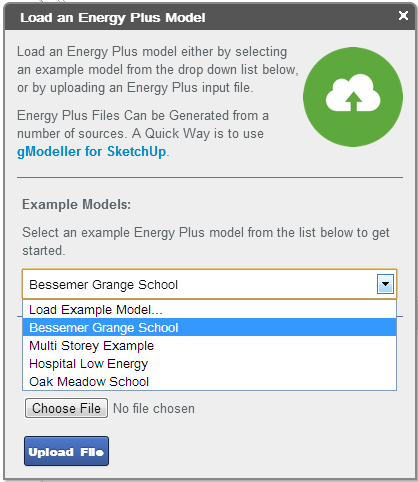Click the intro paragraph about loading models
This screenshot has width=418, height=482.
tap(158, 70)
